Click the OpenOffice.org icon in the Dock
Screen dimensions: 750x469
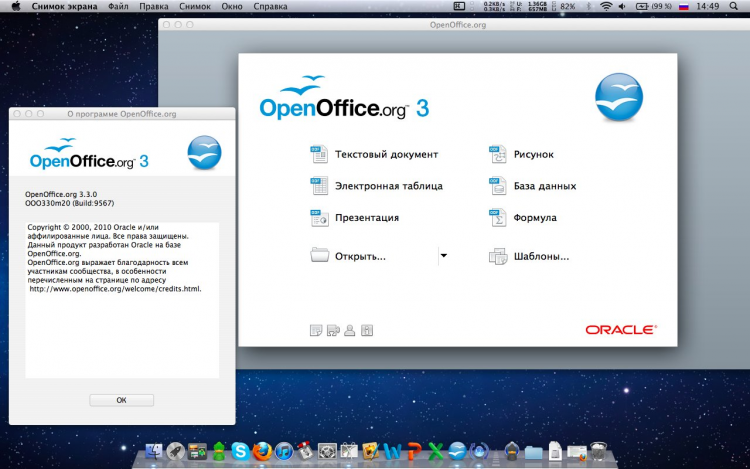[x=457, y=451]
